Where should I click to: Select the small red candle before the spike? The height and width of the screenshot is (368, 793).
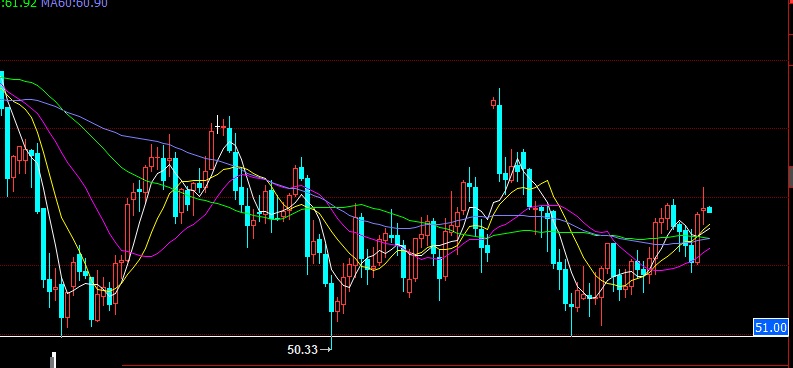[494, 104]
